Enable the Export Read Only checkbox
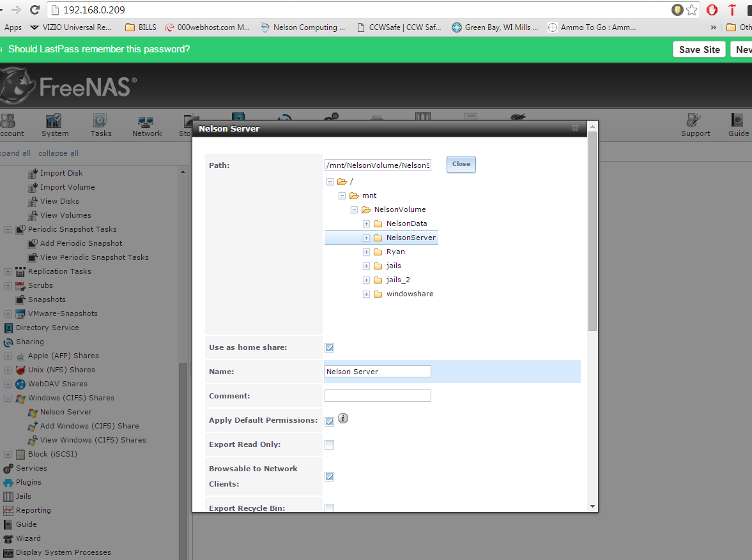752x560 pixels. [x=330, y=445]
